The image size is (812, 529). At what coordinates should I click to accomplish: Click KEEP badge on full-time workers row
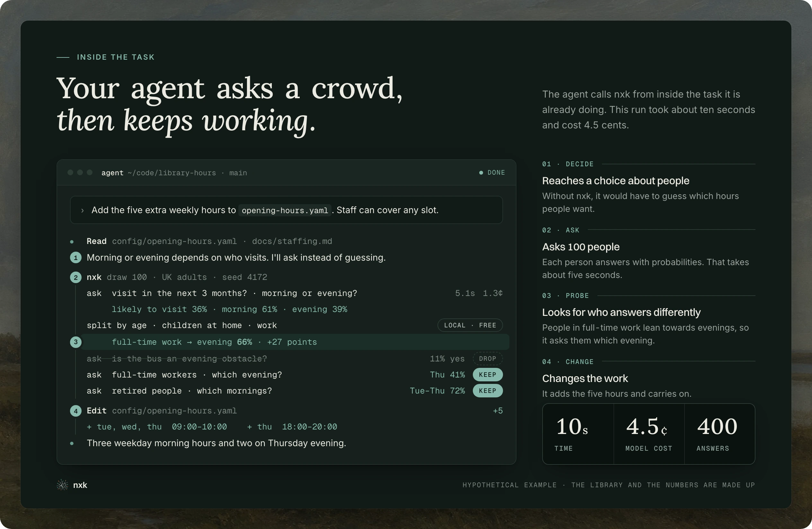(488, 375)
